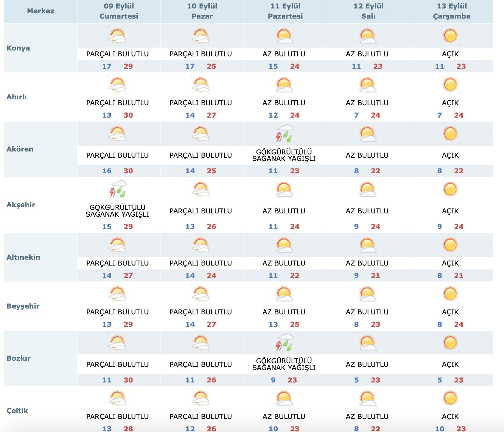This screenshot has height=432, width=504.
Task: Click Konya's 09 Eylül max temperature 29
Action: pos(128,66)
